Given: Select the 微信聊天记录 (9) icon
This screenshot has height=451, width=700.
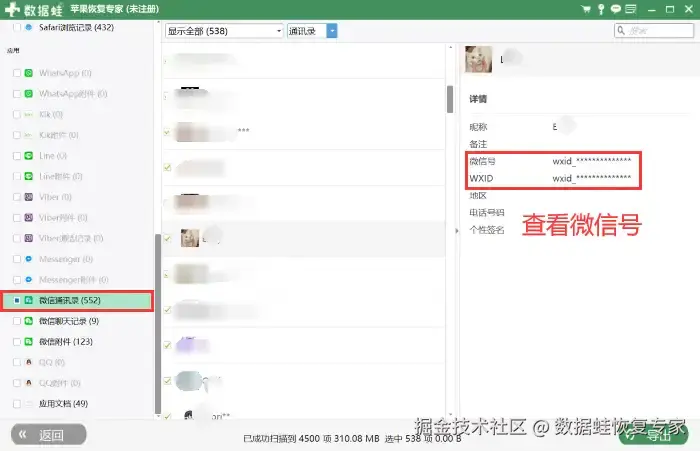Looking at the screenshot, I should pos(29,321).
